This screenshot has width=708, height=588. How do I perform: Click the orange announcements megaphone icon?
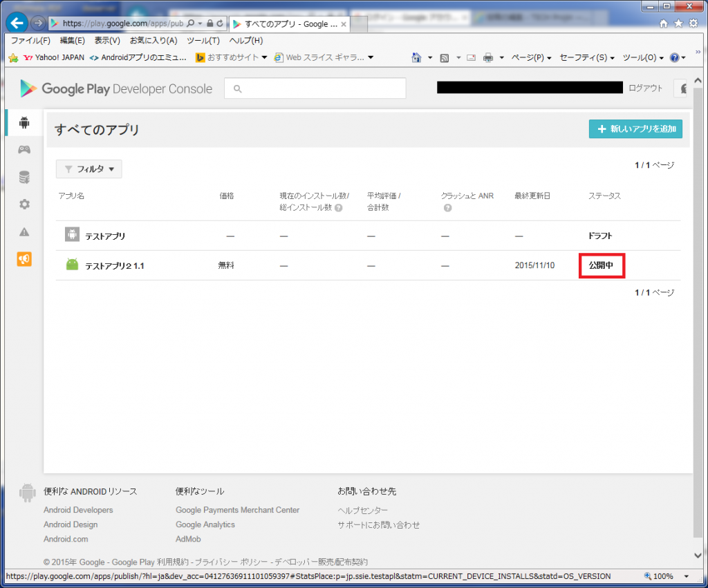pyautogui.click(x=23, y=259)
